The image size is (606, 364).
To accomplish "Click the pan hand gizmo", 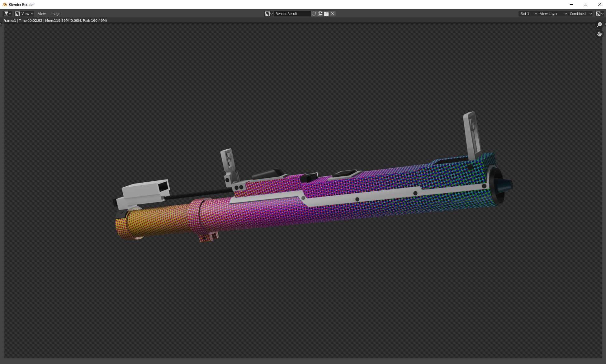I will 599,34.
